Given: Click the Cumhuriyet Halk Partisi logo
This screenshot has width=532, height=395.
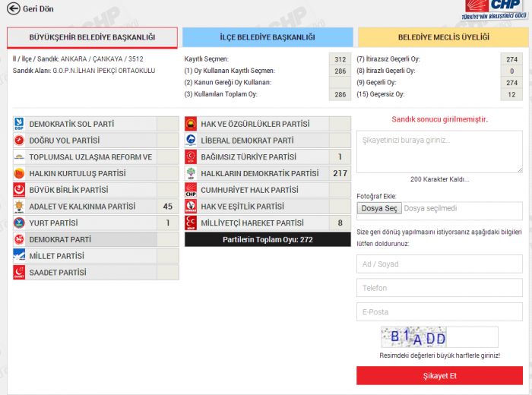Looking at the screenshot, I should [191, 190].
